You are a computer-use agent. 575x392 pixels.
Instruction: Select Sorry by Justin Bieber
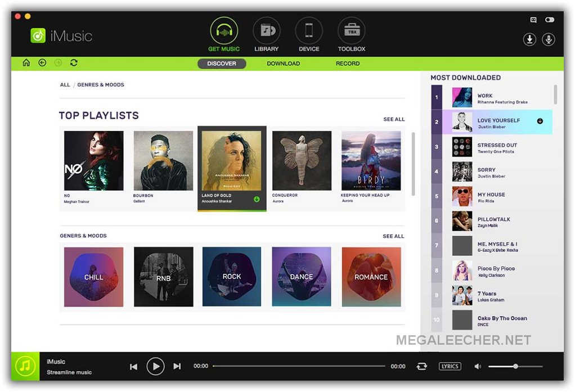(492, 171)
